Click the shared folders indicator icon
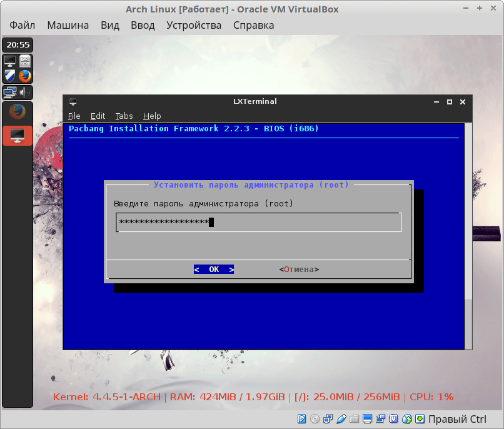Viewport: 504px width, 429px height. tap(354, 418)
